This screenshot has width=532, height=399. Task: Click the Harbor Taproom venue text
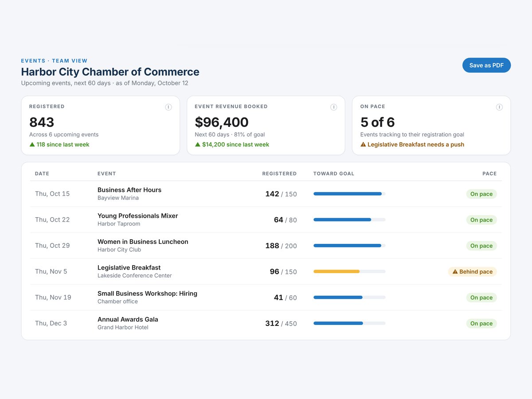119,224
